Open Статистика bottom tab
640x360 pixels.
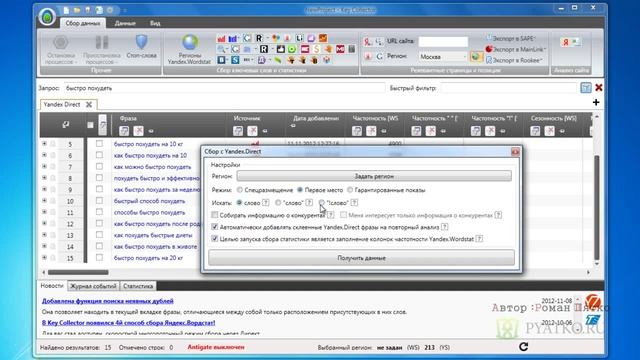(x=138, y=286)
